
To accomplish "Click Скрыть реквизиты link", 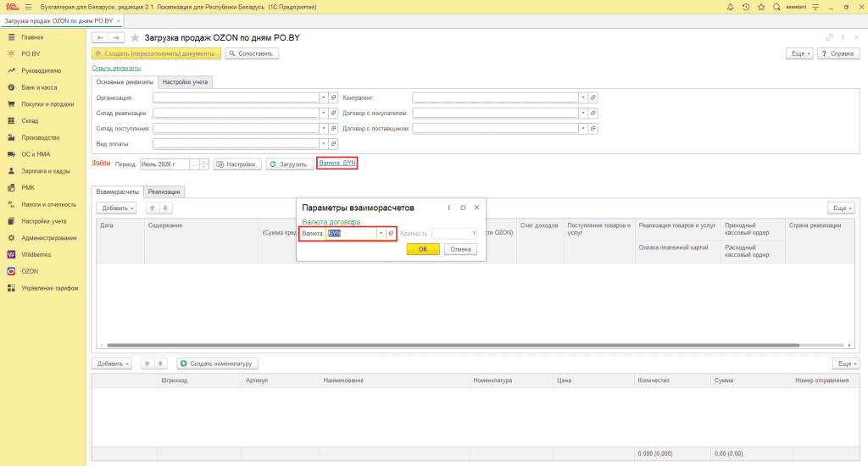I will [116, 68].
